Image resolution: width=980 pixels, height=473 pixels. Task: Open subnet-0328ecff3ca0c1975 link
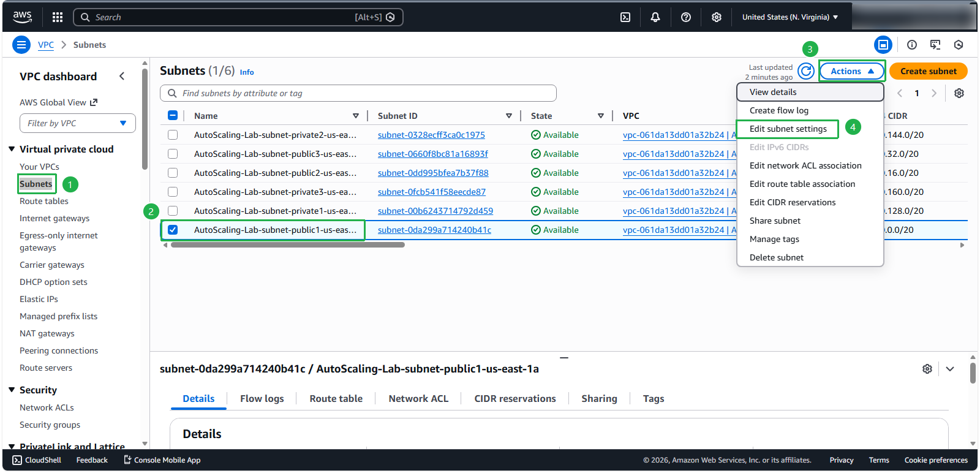point(431,135)
